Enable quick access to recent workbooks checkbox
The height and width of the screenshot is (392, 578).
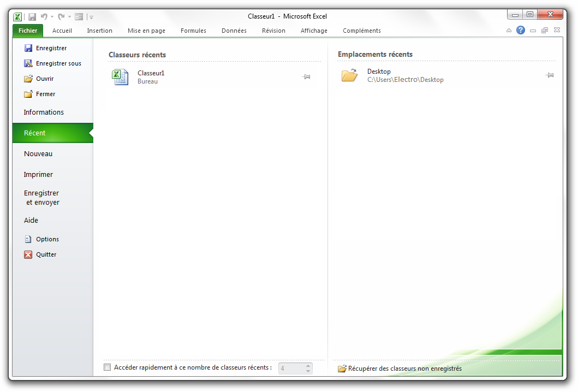coord(108,367)
